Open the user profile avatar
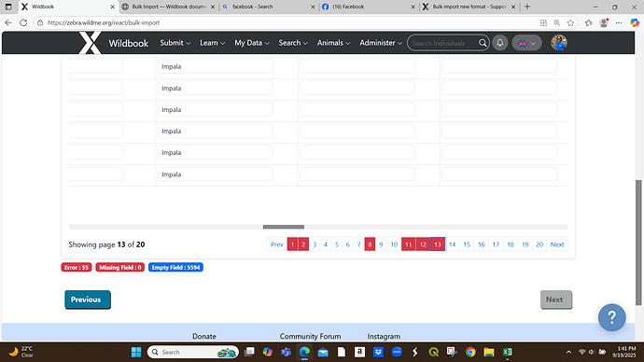Screen dimensions: 644x362 coord(559,43)
